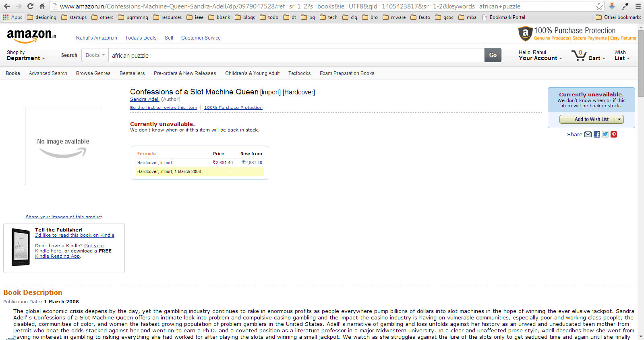Image resolution: width=644 pixels, height=340 pixels.
Task: Open the startups bookmarks folder
Action: coord(74,17)
